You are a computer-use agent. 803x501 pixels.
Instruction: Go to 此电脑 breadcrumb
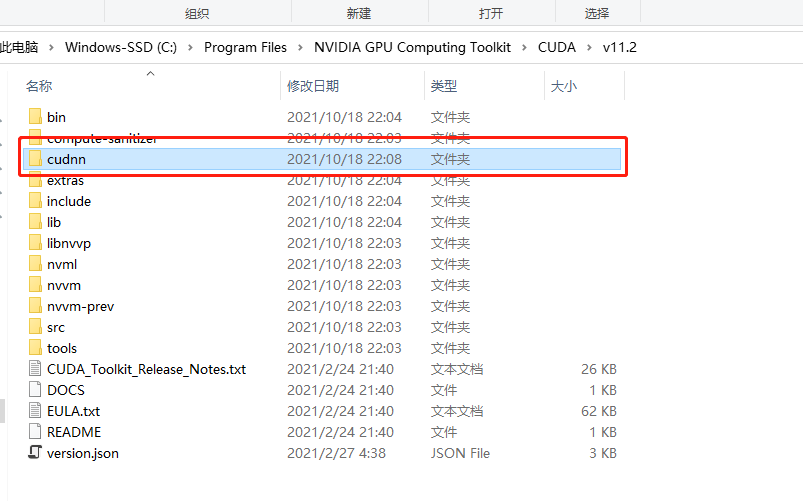[x=19, y=47]
